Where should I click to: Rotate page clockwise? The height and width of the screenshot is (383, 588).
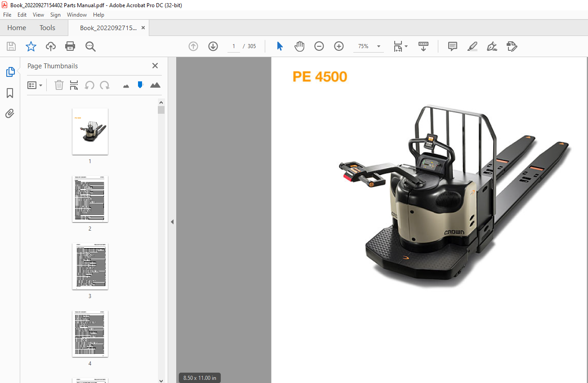(105, 85)
